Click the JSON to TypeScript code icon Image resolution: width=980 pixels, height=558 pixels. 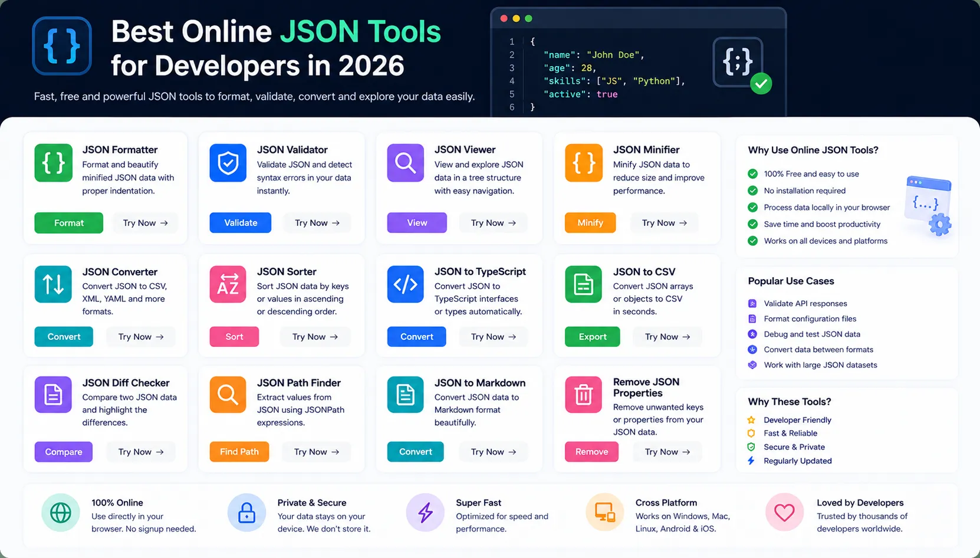point(406,284)
